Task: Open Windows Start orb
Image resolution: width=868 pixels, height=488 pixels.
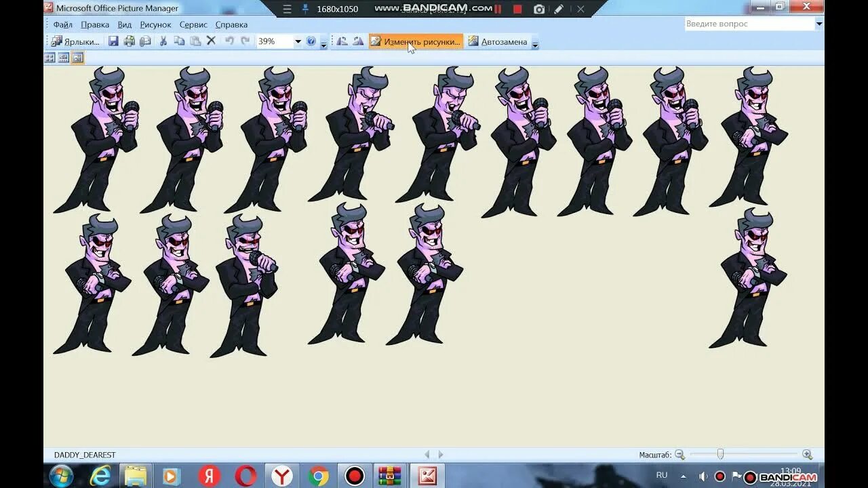Action: (61, 476)
